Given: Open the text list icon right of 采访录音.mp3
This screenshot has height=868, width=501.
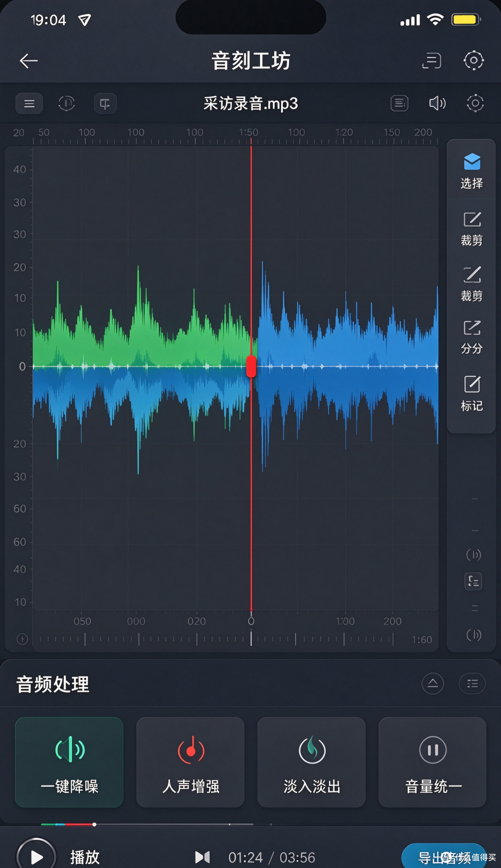Looking at the screenshot, I should point(399,103).
